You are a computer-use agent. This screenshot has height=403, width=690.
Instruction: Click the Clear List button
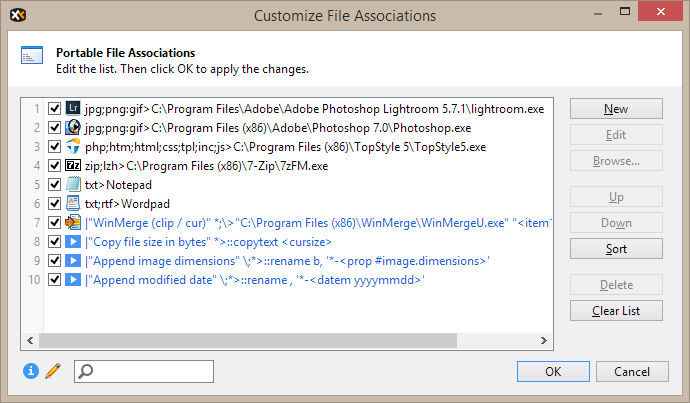pos(616,311)
